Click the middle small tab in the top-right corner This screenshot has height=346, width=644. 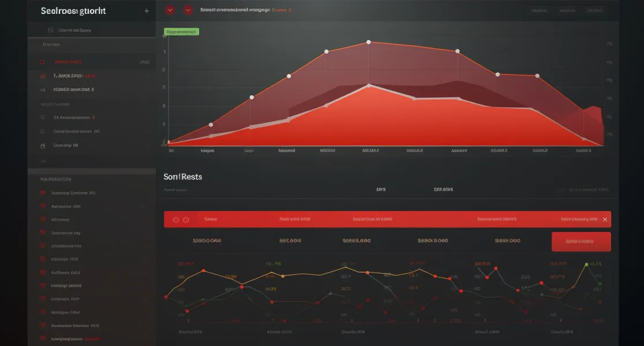click(x=567, y=11)
